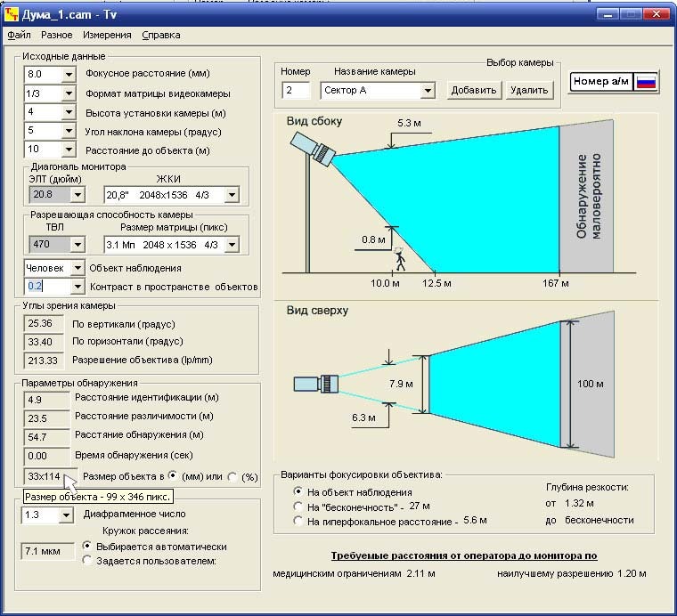Viewport: 677px width, 616px height.
Task: Open the Разное menu
Action: click(x=56, y=35)
